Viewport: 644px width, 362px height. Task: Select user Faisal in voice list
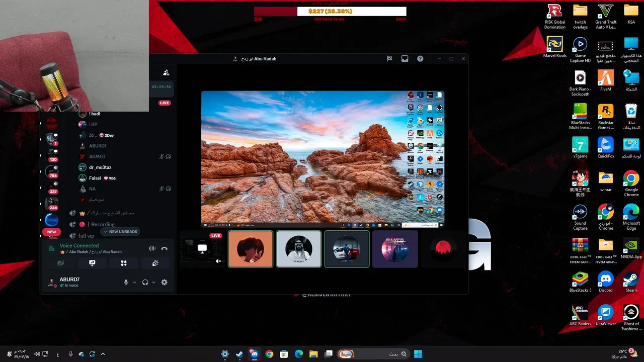click(x=95, y=178)
